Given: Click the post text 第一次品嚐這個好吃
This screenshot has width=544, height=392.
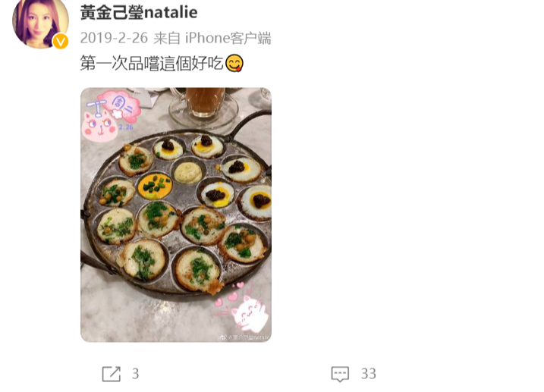Looking at the screenshot, I should coord(152,64).
